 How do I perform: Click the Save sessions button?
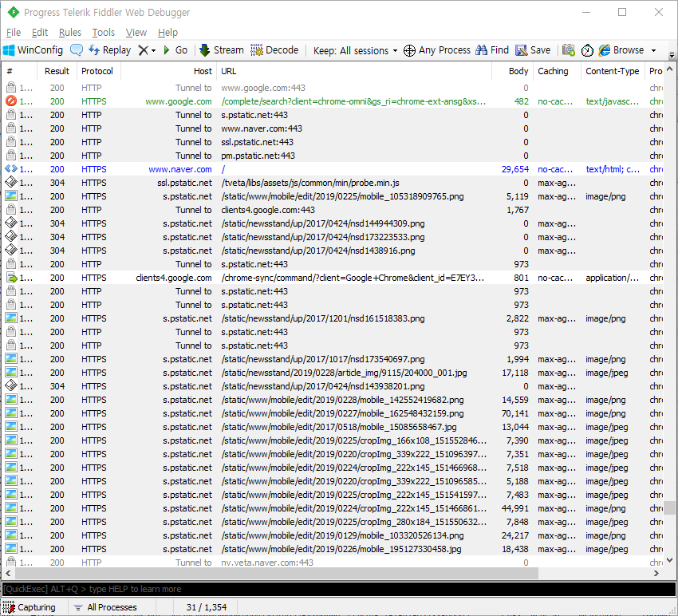pyautogui.click(x=533, y=50)
